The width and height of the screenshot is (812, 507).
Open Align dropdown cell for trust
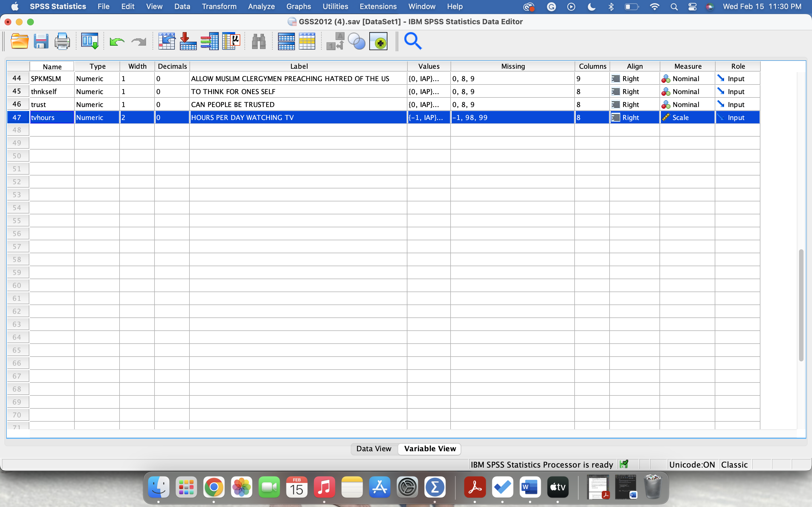point(634,104)
